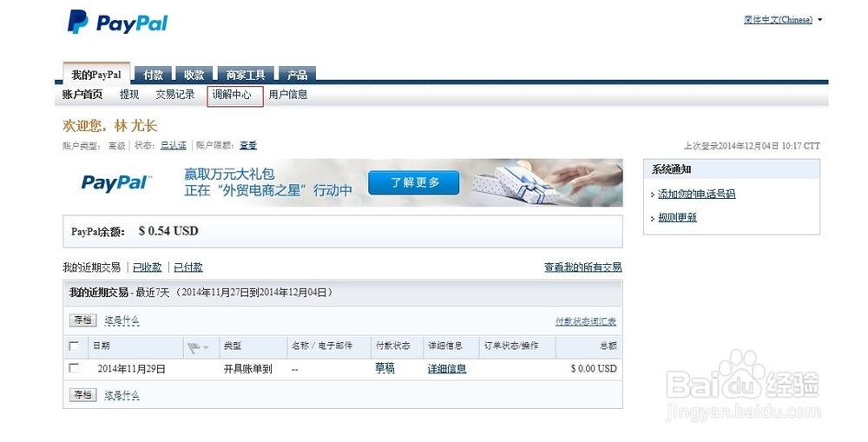Click the top 存档 button

[x=83, y=320]
